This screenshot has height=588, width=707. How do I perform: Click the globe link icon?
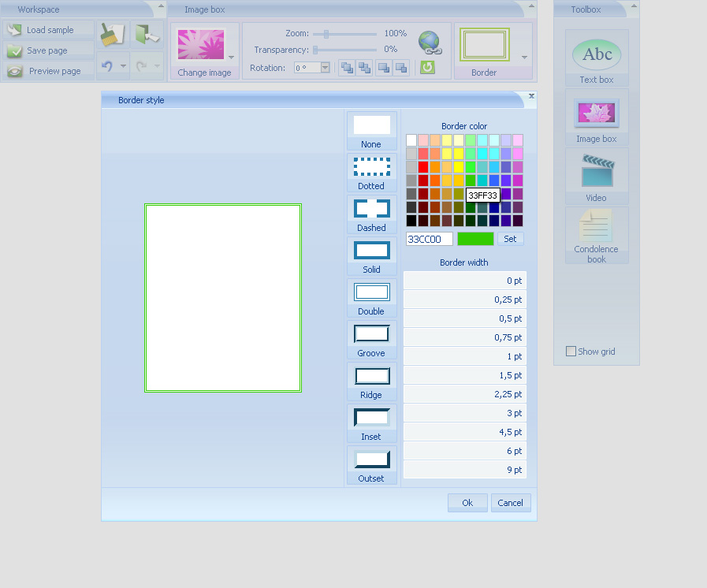(x=430, y=43)
